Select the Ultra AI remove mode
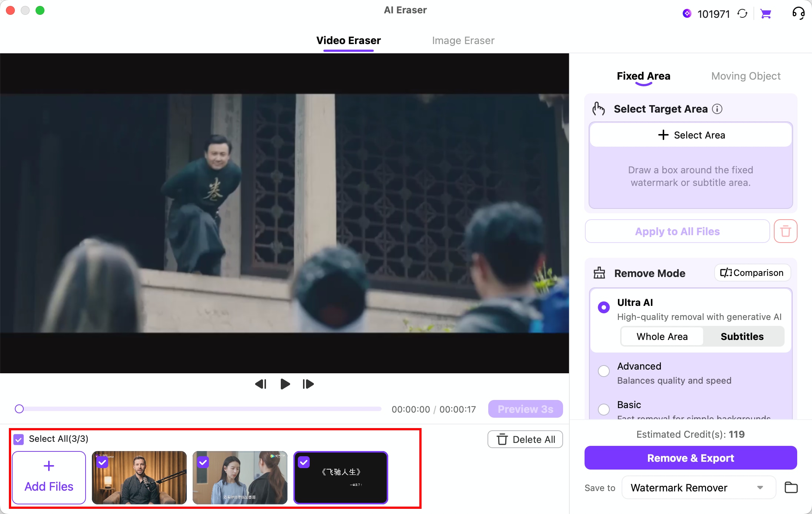Image resolution: width=812 pixels, height=514 pixels. [604, 307]
